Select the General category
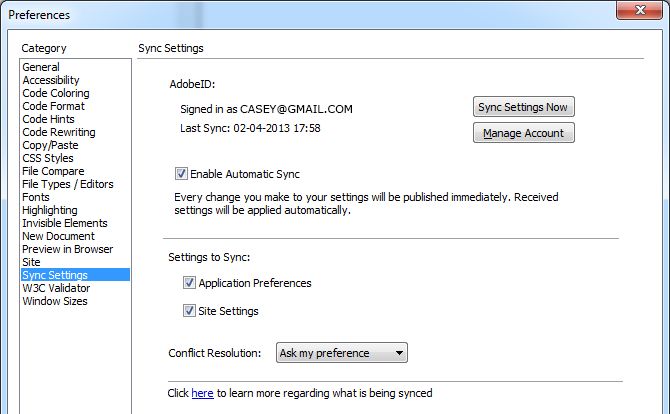 tap(41, 67)
